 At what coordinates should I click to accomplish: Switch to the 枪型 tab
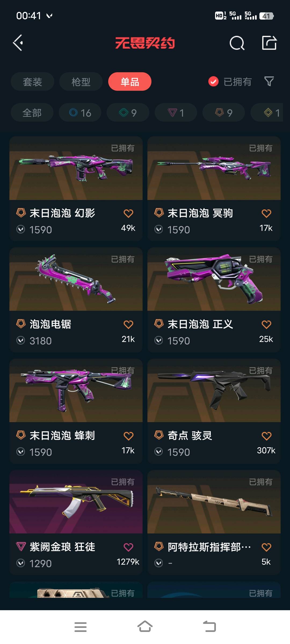point(81,82)
